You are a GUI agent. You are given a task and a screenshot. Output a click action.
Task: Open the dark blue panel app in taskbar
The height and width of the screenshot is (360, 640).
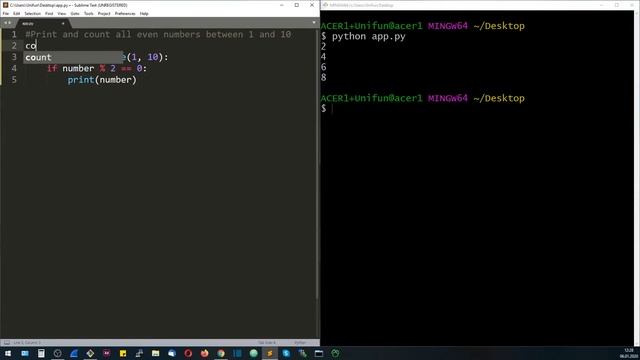(237, 353)
